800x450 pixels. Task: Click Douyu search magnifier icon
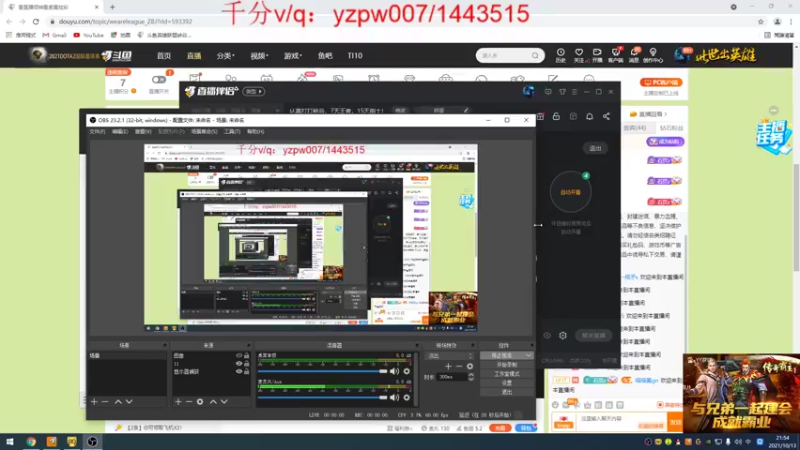coord(535,56)
